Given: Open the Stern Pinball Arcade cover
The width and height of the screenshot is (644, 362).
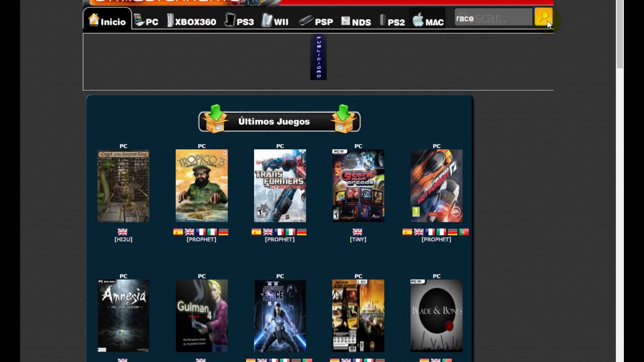Looking at the screenshot, I should [358, 186].
